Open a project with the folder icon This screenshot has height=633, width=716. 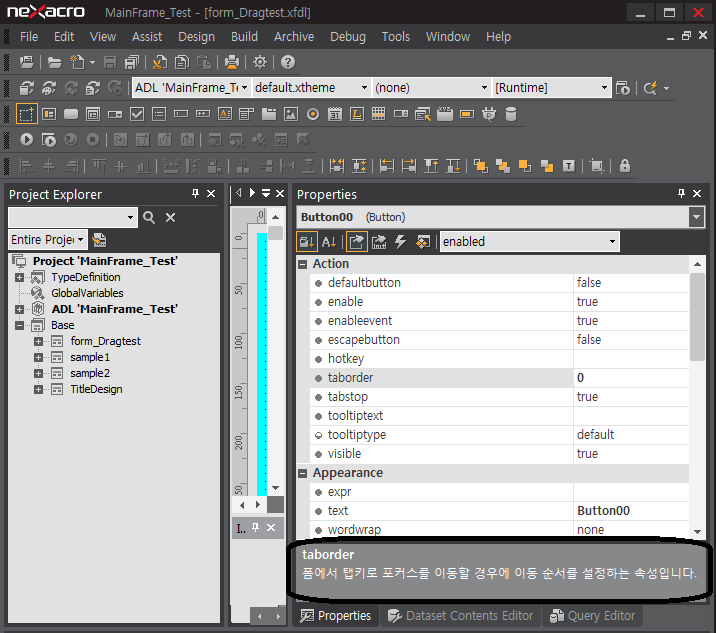(54, 62)
